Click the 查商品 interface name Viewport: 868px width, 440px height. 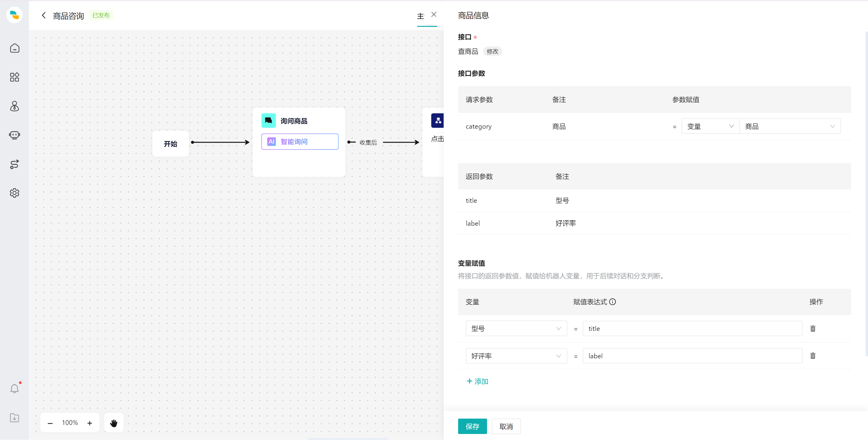[x=468, y=51]
